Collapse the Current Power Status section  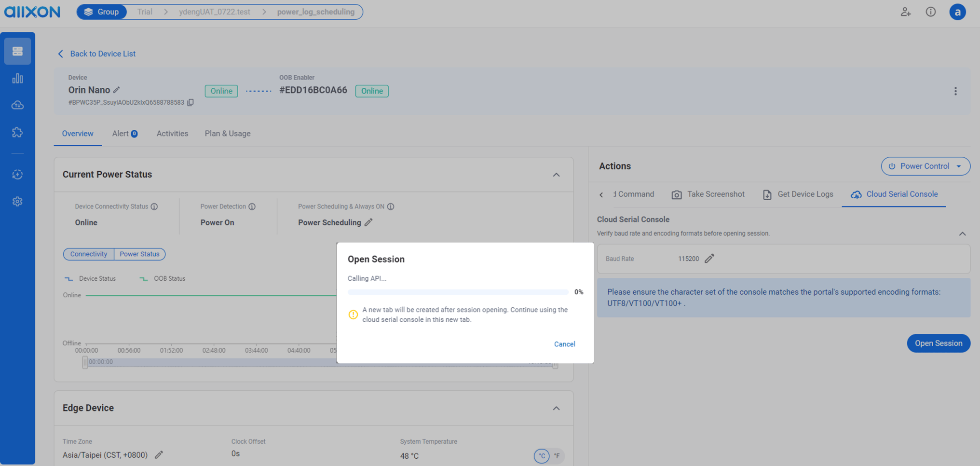(x=556, y=175)
